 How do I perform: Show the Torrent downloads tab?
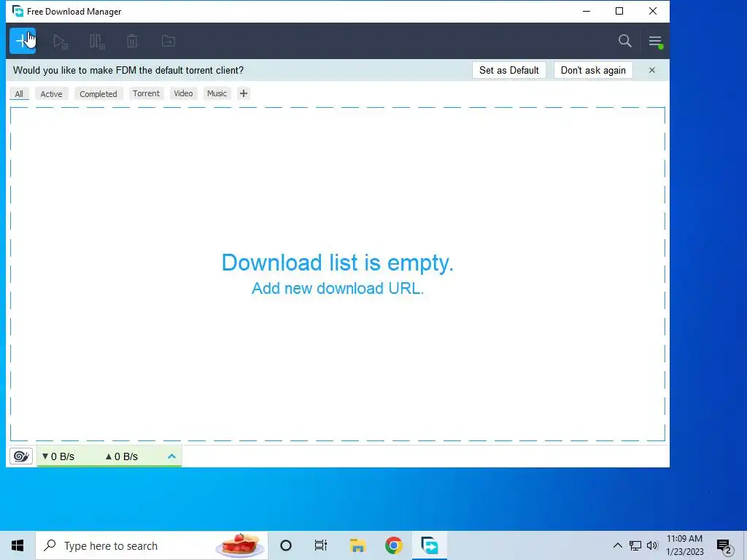(x=146, y=93)
